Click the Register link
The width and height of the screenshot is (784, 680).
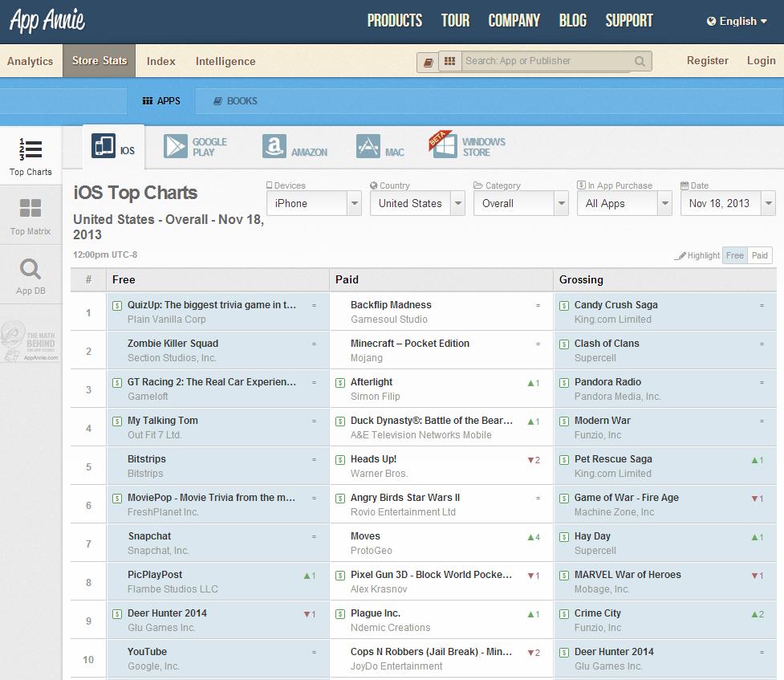click(x=707, y=60)
